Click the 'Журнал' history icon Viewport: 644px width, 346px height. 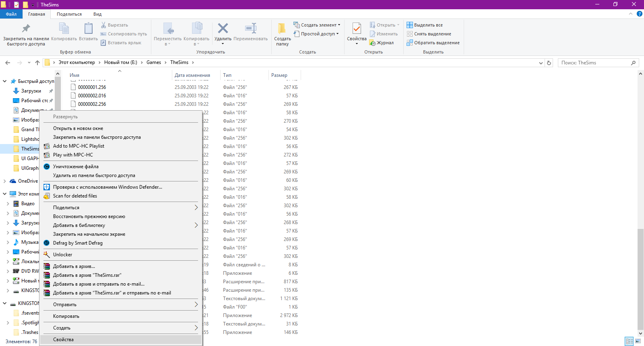click(373, 43)
